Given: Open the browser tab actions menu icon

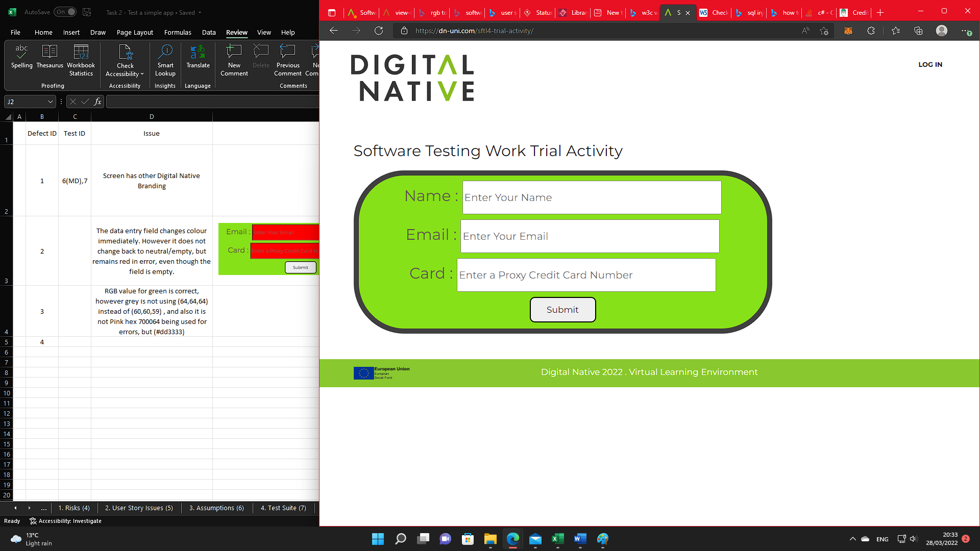Looking at the screenshot, I should (x=332, y=13).
